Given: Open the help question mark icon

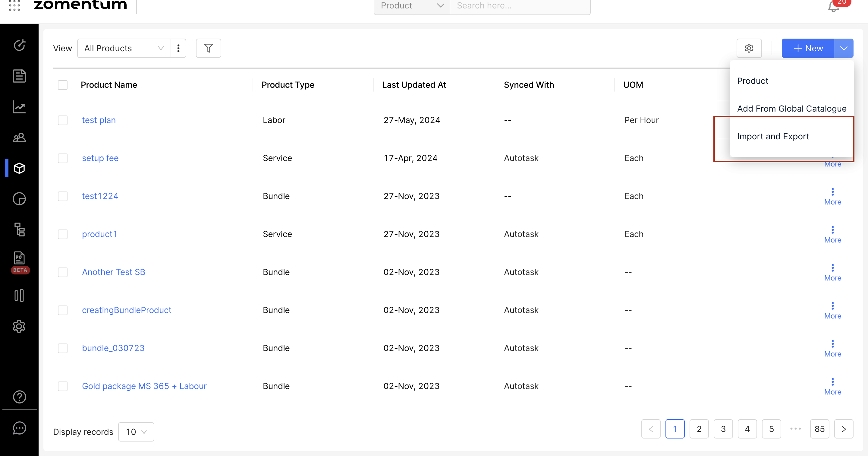Looking at the screenshot, I should (x=19, y=397).
